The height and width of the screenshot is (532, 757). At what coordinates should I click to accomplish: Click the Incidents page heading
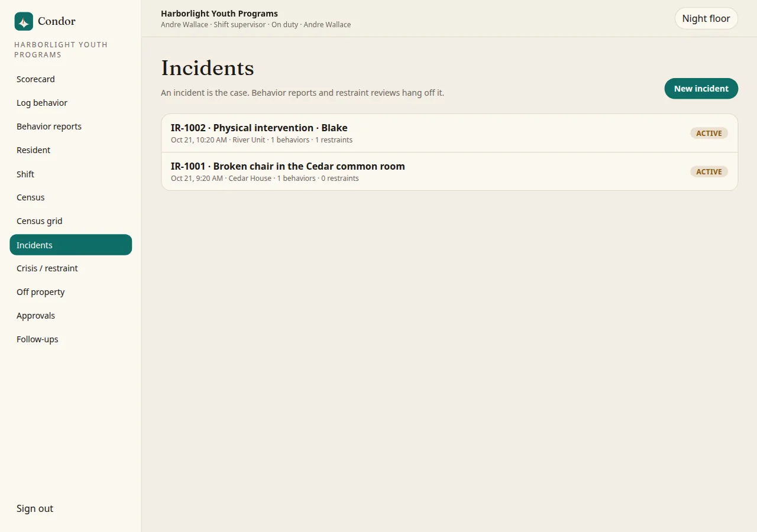208,68
